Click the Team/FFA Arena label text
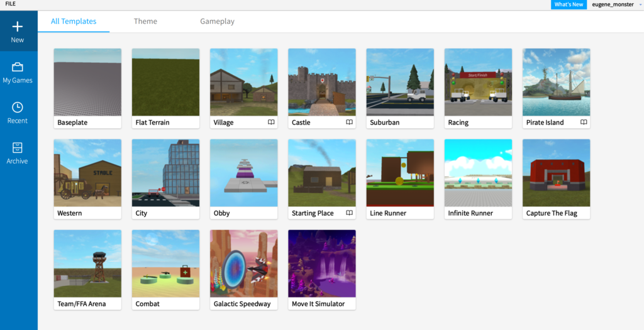 pyautogui.click(x=81, y=304)
